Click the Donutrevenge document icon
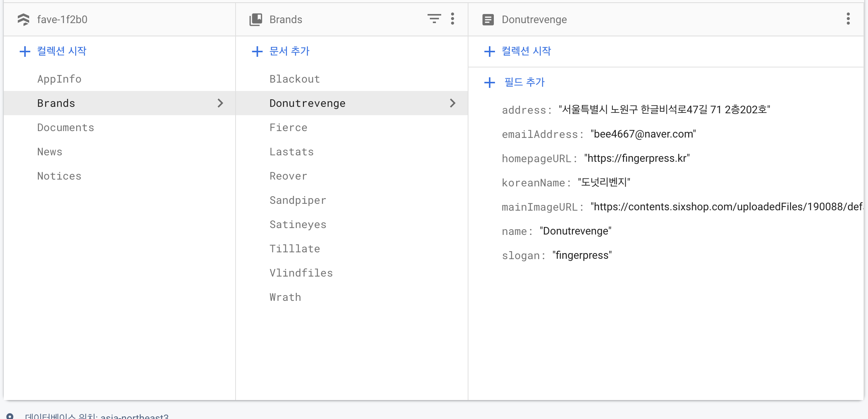Image resolution: width=868 pixels, height=419 pixels. [488, 19]
